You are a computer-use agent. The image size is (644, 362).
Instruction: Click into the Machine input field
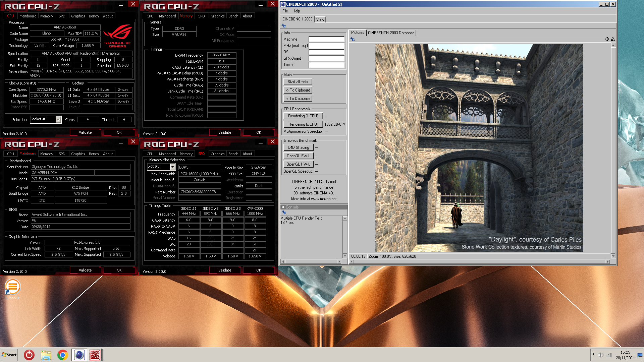click(326, 39)
